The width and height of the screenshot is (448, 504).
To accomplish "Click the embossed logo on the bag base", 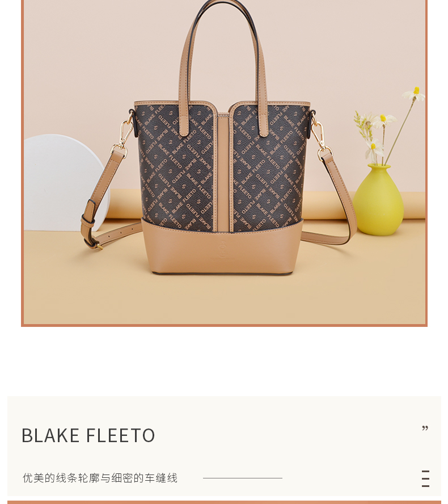I will pos(222,251).
